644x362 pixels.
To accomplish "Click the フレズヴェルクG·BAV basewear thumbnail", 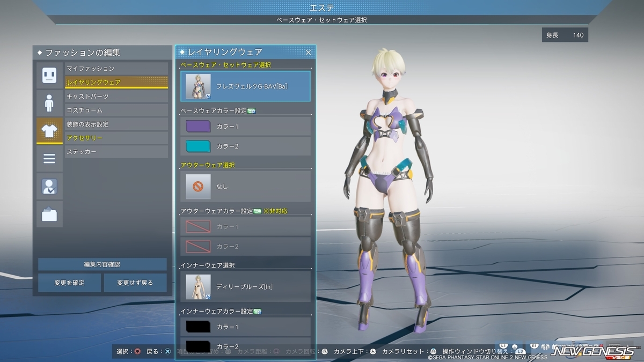I will point(198,86).
